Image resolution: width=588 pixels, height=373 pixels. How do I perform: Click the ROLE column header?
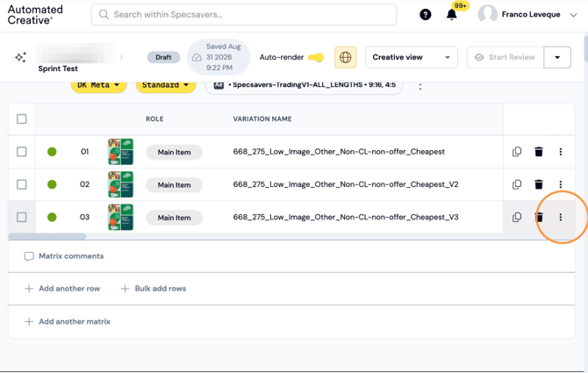tap(154, 119)
